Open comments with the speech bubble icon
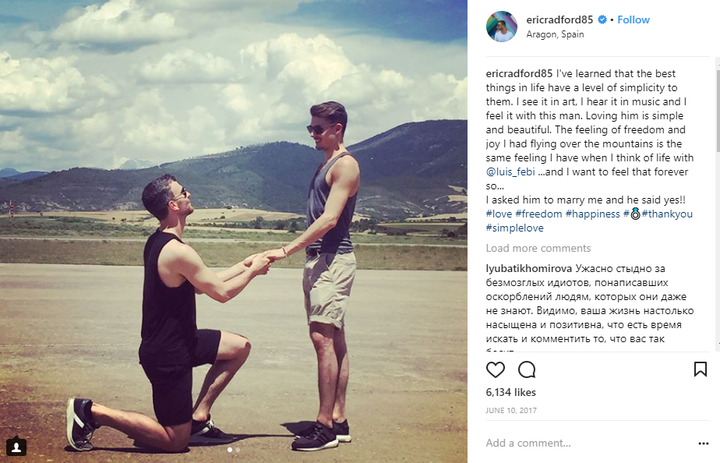The image size is (720, 463). 527,369
